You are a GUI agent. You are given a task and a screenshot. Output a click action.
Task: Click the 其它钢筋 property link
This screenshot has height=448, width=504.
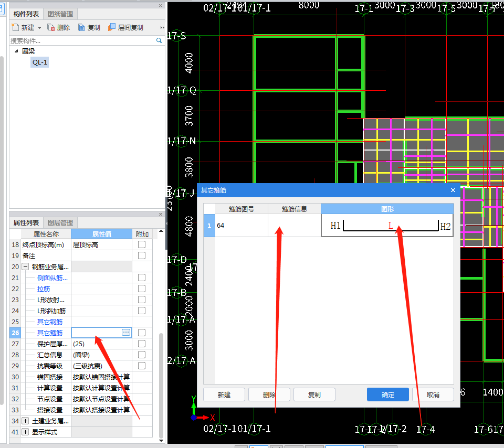[50, 322]
